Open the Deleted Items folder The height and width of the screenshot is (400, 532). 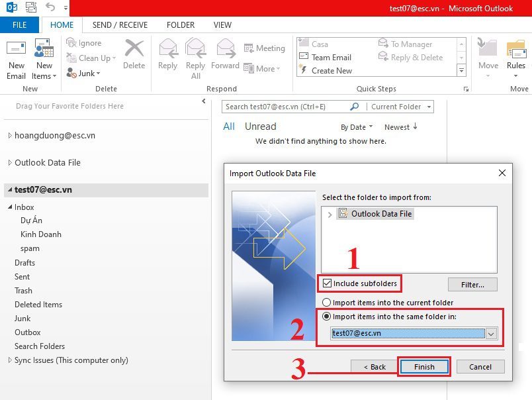click(38, 305)
